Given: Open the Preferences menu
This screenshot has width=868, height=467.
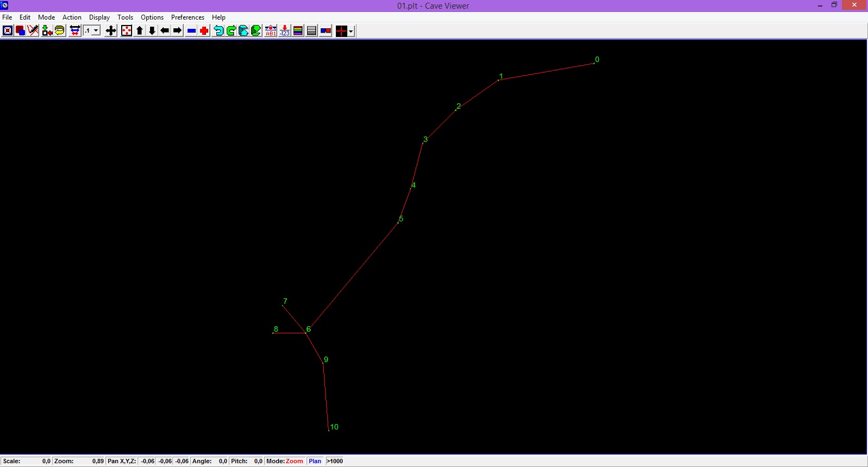Looking at the screenshot, I should point(188,17).
